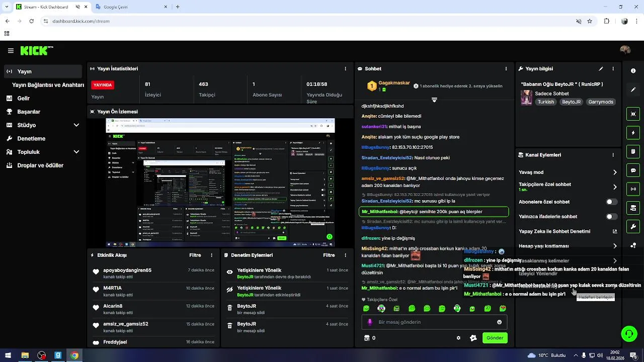Open Yavaş mod settings chevron
This screenshot has width=644, height=362.
click(x=615, y=172)
